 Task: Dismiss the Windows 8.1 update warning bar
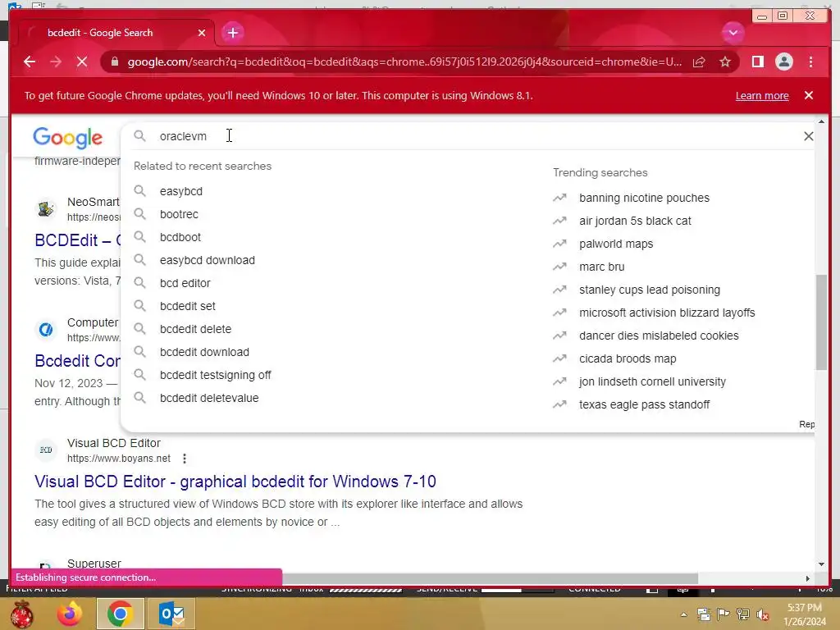(x=808, y=95)
